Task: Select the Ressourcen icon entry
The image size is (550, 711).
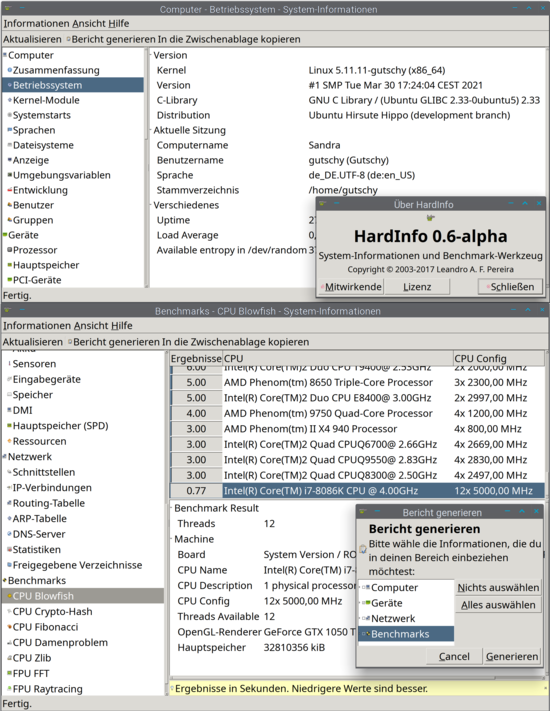Action: coord(10,441)
